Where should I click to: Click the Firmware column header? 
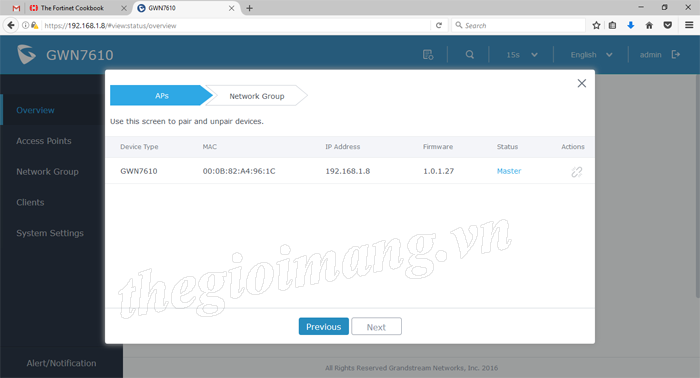[438, 146]
